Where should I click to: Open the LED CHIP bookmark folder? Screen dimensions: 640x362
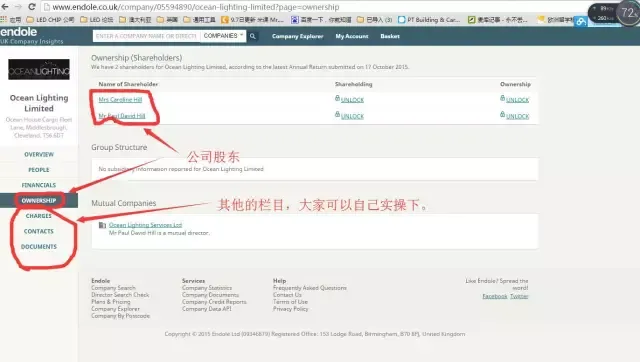[50, 20]
